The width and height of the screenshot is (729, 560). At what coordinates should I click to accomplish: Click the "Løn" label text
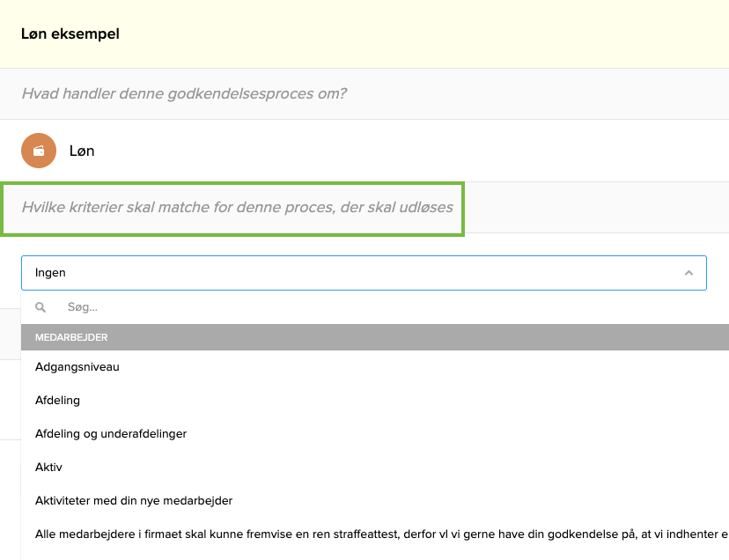click(x=83, y=151)
